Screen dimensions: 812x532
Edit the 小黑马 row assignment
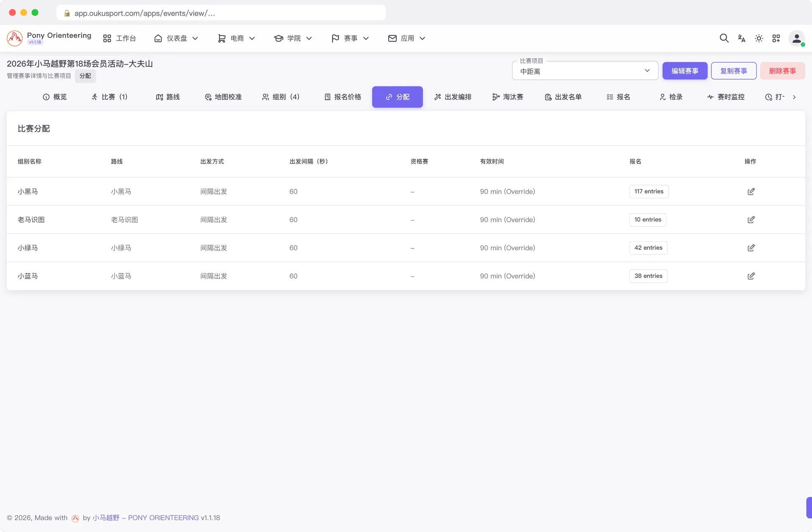751,191
